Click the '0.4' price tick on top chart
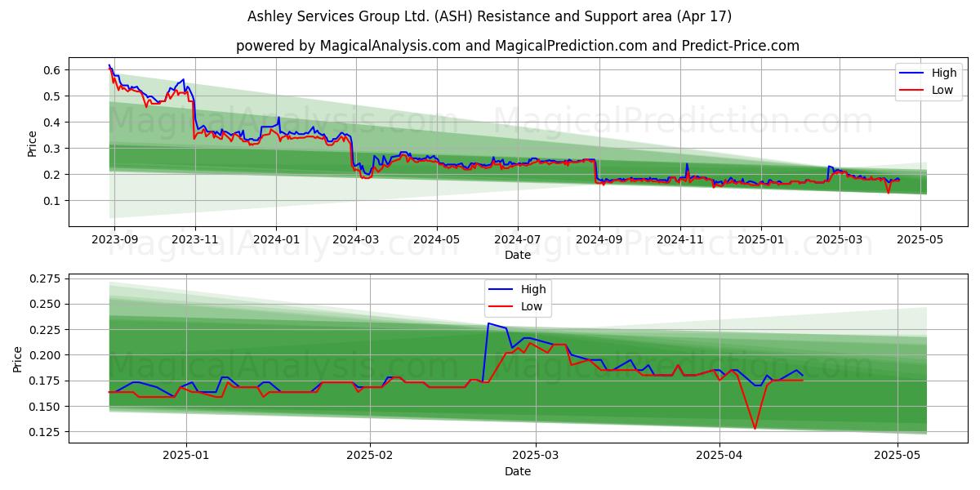The width and height of the screenshot is (980, 490). (x=52, y=122)
